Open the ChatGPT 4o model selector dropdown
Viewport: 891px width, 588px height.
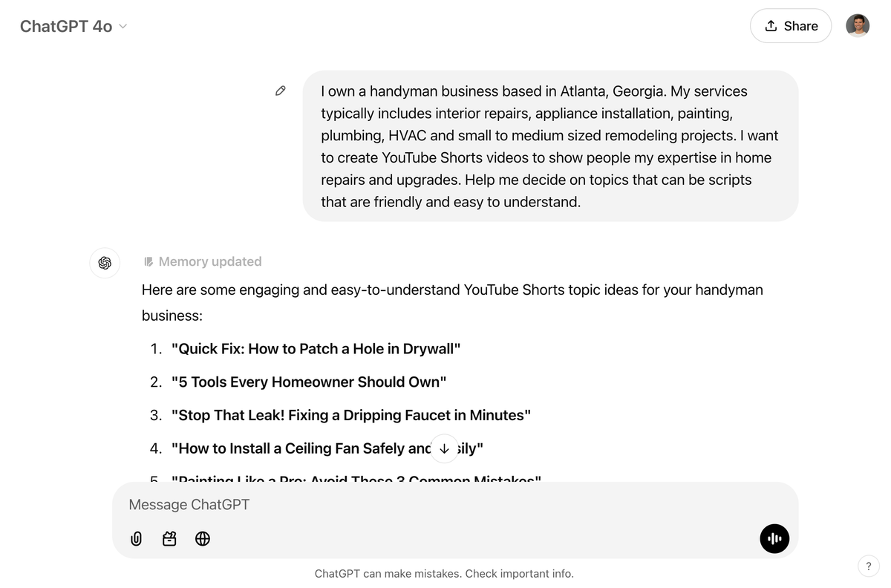click(x=73, y=25)
